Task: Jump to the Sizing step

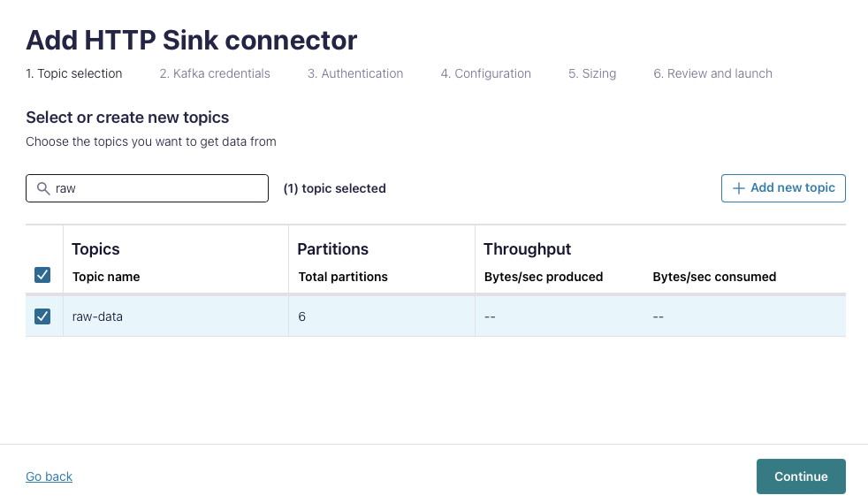Action: pos(592,73)
